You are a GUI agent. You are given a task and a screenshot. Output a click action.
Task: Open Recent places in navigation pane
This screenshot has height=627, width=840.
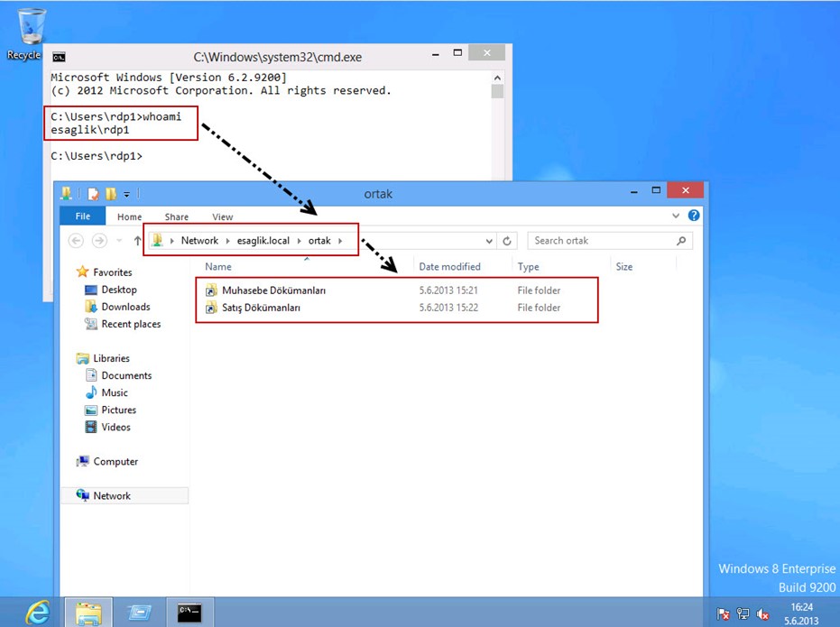(131, 324)
